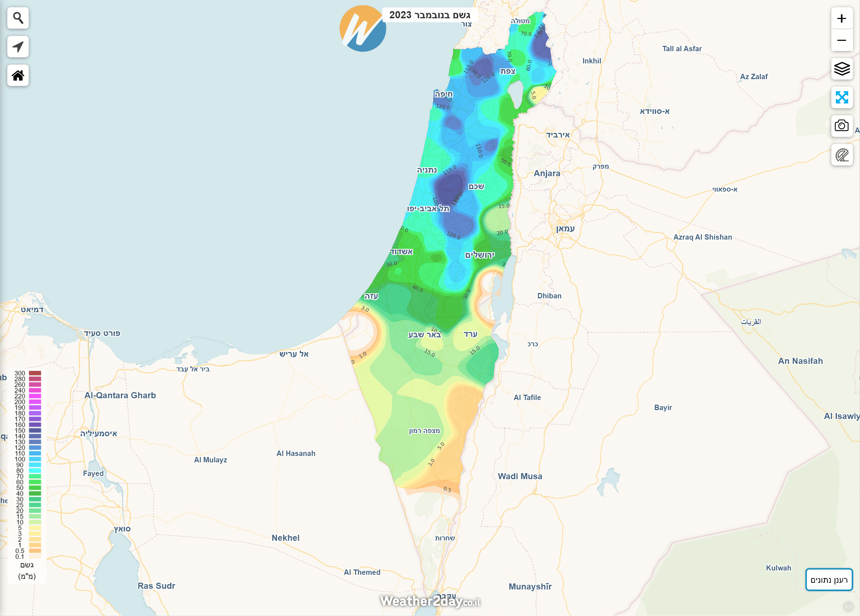
Task: Open the map layers panel
Action: pos(841,69)
